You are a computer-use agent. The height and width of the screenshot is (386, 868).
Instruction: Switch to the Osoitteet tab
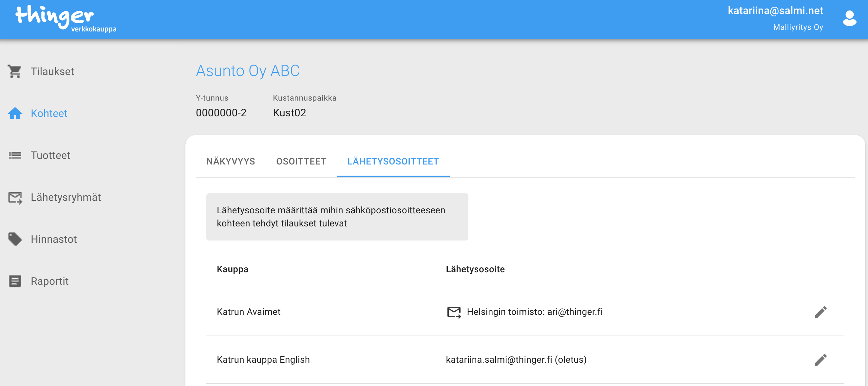pyautogui.click(x=301, y=162)
